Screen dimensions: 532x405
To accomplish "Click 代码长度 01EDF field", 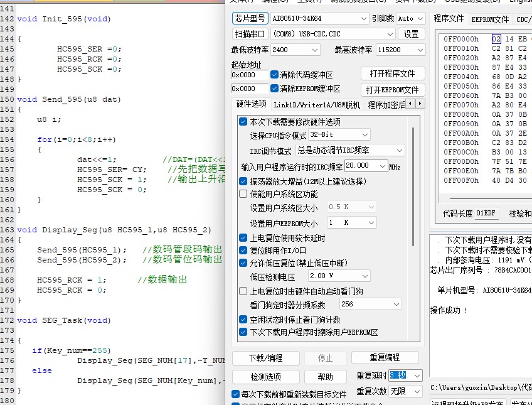I will [x=487, y=213].
